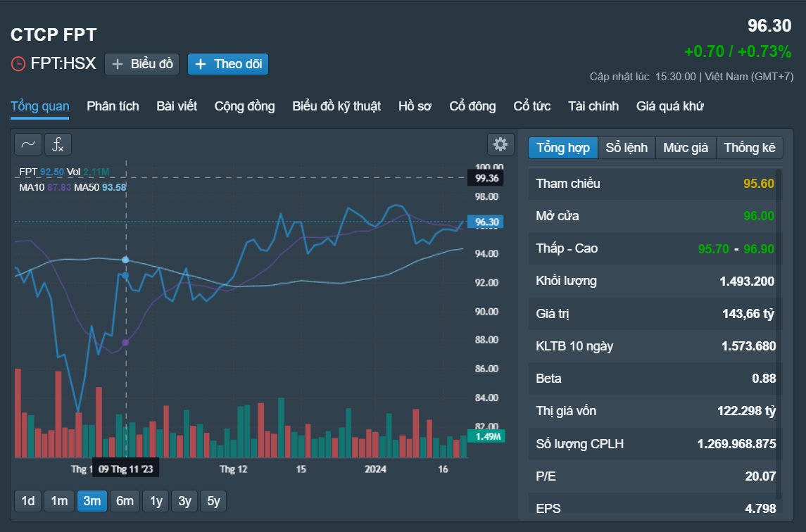This screenshot has width=806, height=532.
Task: Open the fx indicators icon
Action: pos(58,144)
